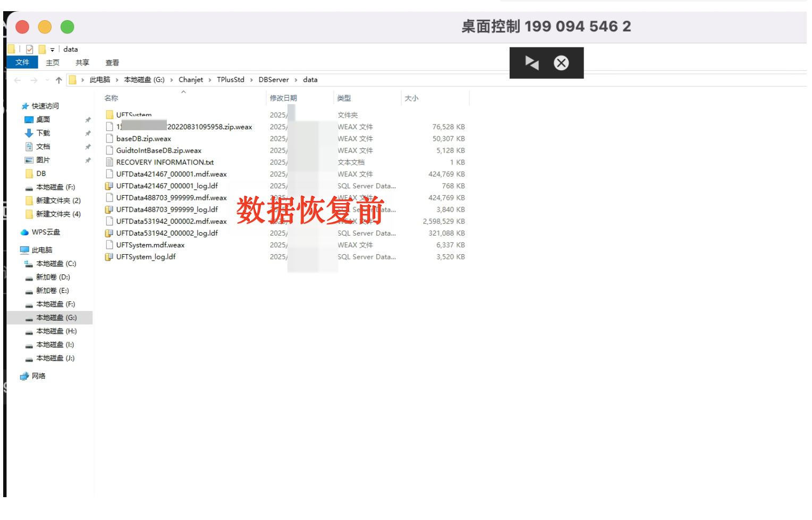Click the 文档 documents icon in the sidebar
This screenshot has height=520, width=812.
pos(29,147)
